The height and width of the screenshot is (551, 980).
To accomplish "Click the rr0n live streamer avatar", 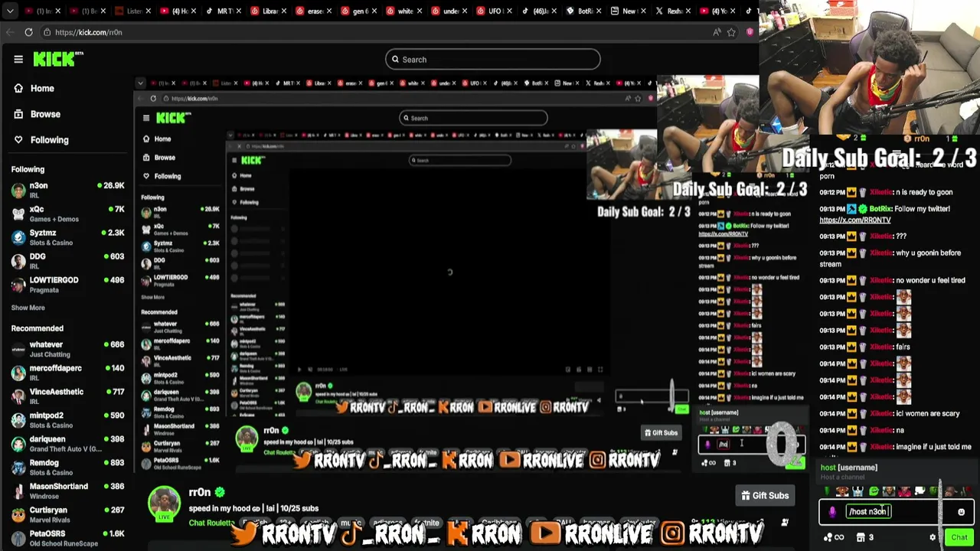I will 164,504.
